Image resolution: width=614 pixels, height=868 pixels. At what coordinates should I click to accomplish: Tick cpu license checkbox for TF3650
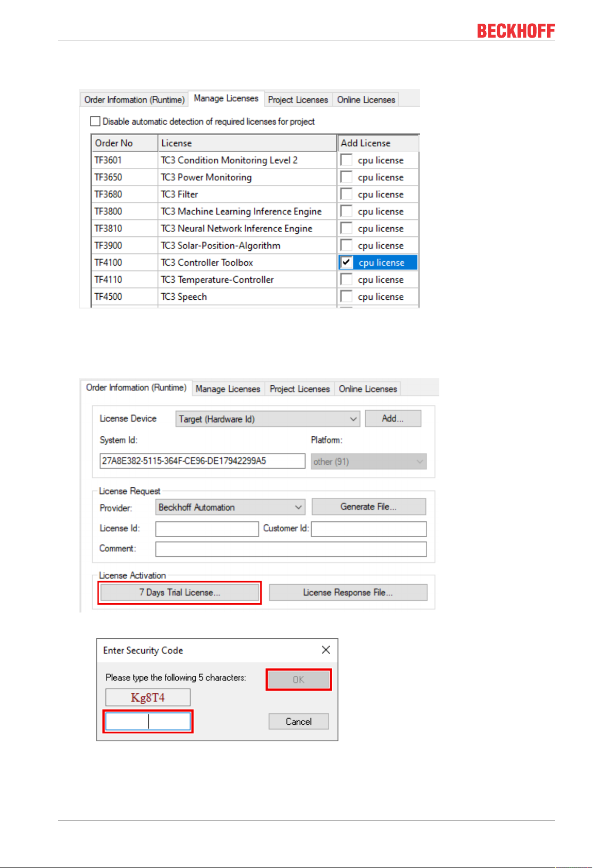347,177
